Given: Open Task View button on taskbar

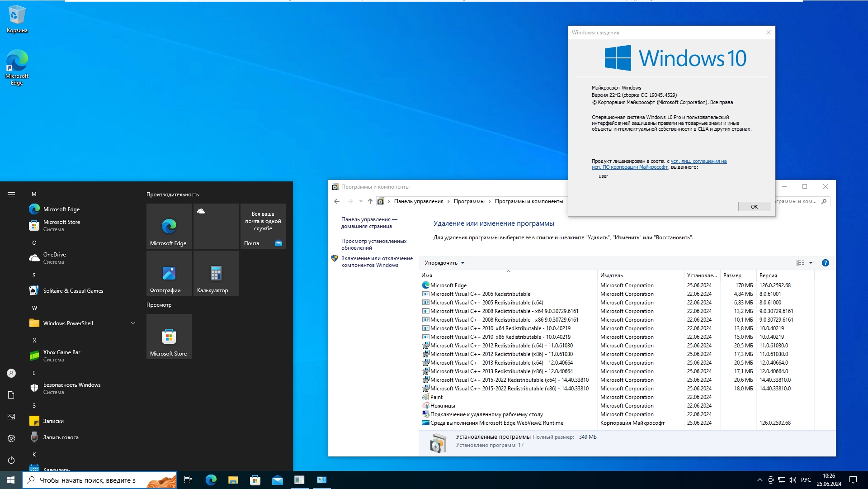Looking at the screenshot, I should coord(188,480).
